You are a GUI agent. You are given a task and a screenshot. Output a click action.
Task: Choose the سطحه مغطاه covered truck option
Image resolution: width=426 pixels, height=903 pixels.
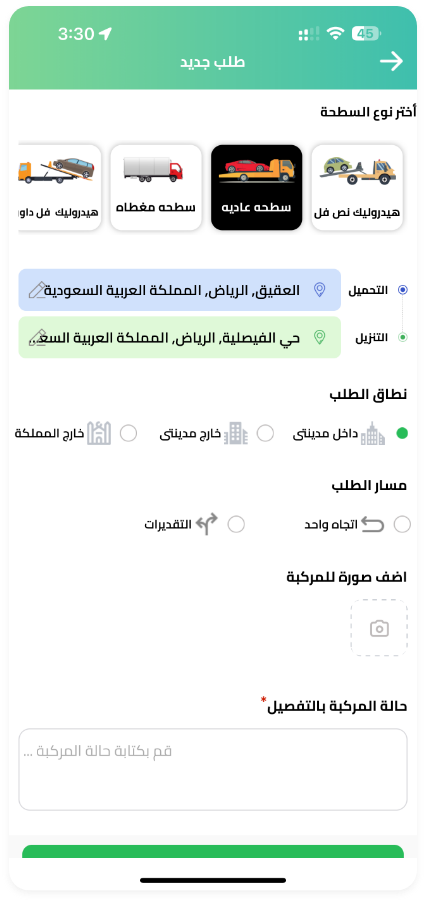tap(156, 187)
